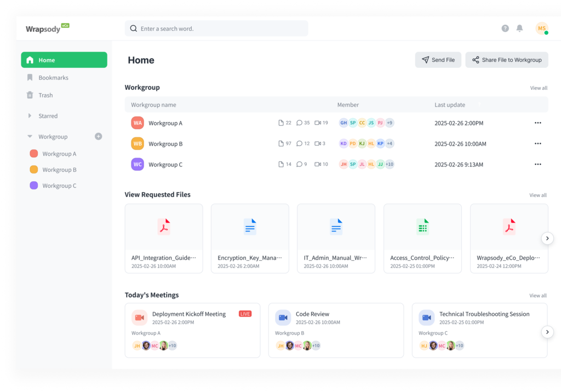Click the Wrapsody eCo logo
The width and height of the screenshot is (561, 392).
[47, 28]
